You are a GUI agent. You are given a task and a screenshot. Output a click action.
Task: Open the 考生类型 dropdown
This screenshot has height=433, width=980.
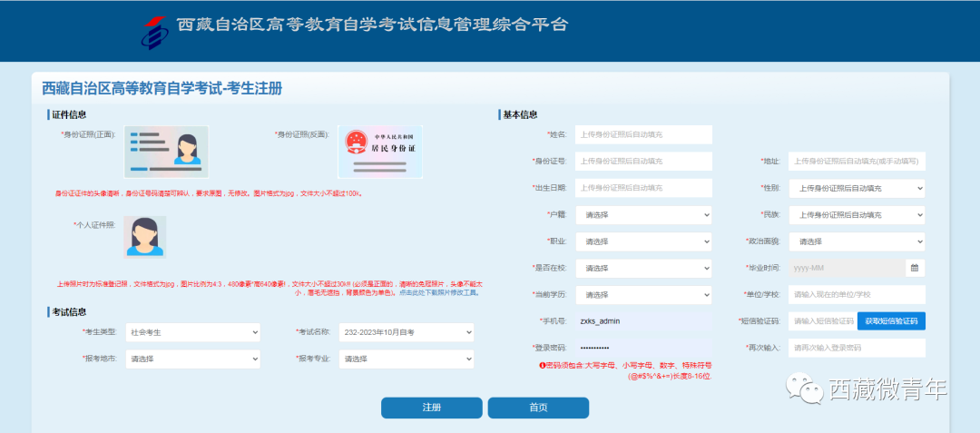tap(192, 332)
